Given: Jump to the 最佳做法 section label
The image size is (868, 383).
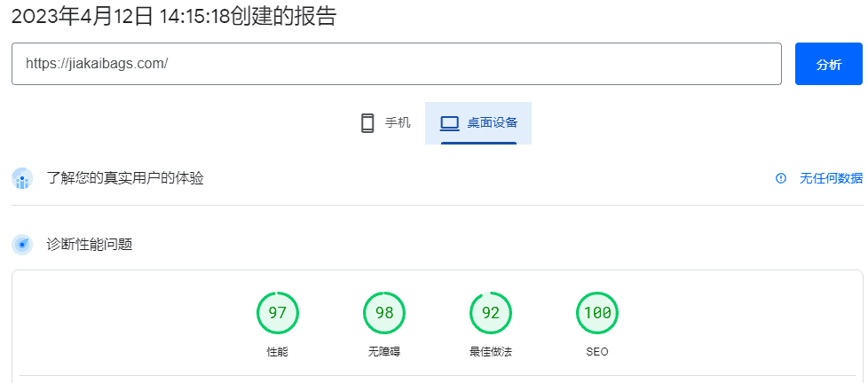Looking at the screenshot, I should [x=491, y=351].
